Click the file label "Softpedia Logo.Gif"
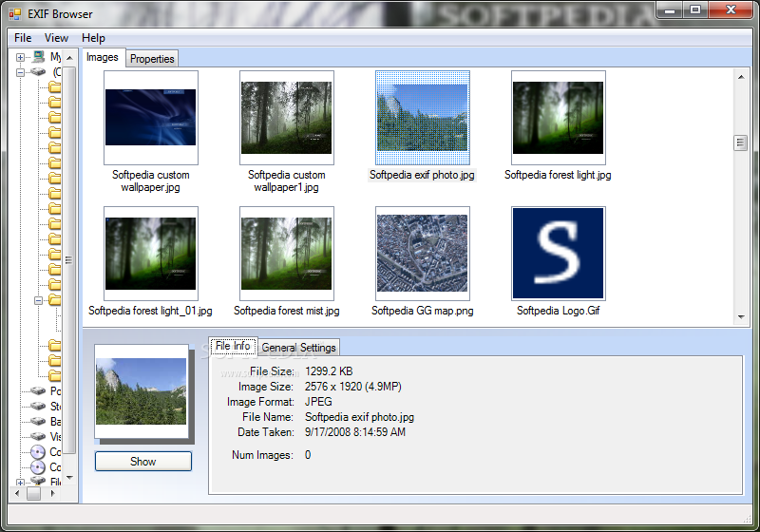 559,311
